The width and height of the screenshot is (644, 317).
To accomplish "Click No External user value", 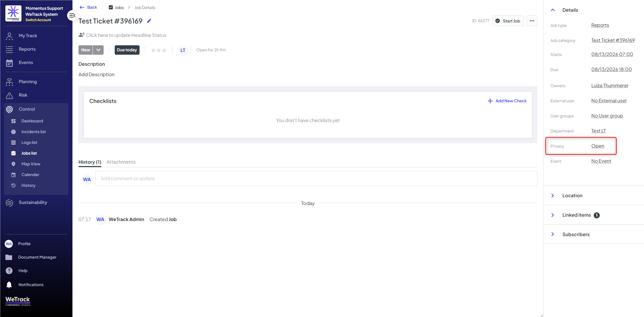I will pyautogui.click(x=609, y=101).
